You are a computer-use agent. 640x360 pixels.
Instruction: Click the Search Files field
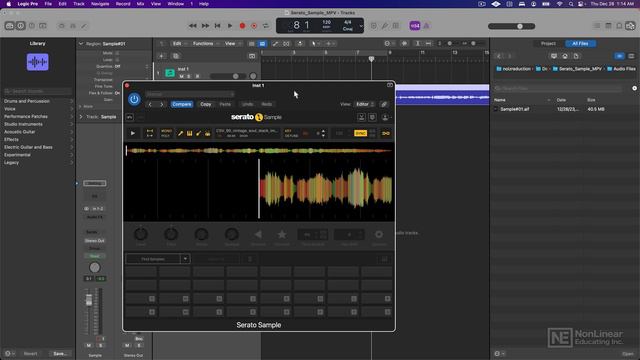pyautogui.click(x=558, y=88)
